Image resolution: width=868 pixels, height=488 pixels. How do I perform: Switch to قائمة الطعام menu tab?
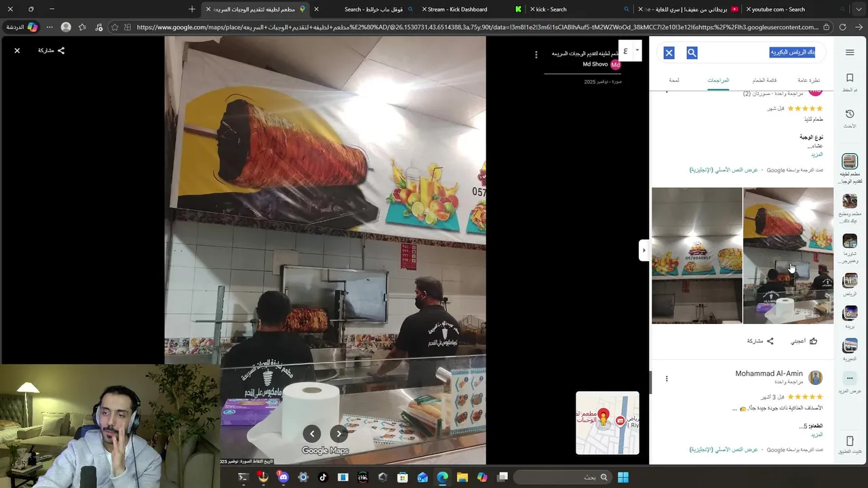(x=764, y=80)
